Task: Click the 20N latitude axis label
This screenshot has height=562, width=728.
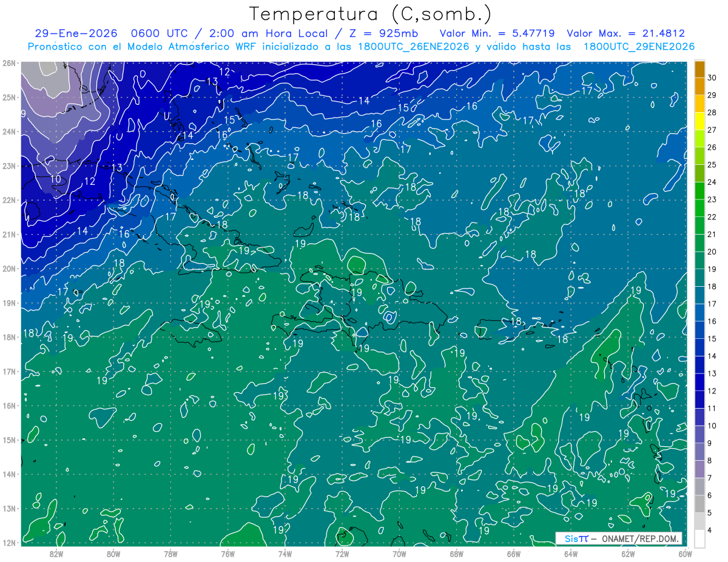Action: [x=9, y=269]
